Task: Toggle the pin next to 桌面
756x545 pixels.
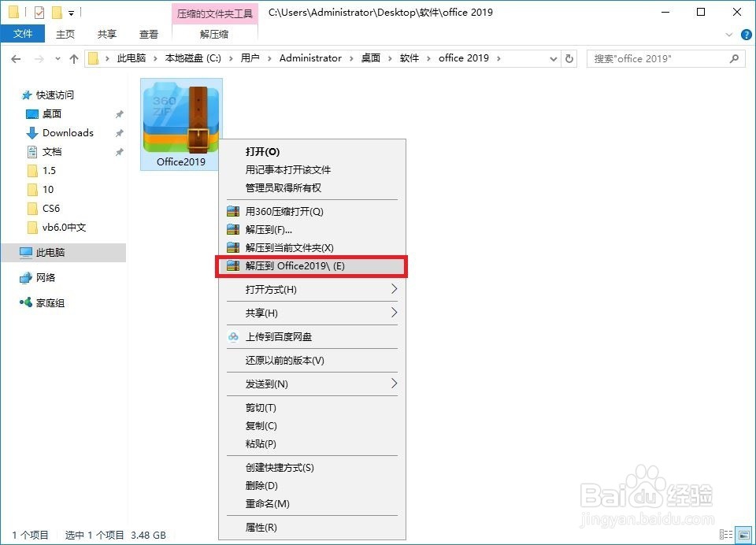Action: (120, 113)
